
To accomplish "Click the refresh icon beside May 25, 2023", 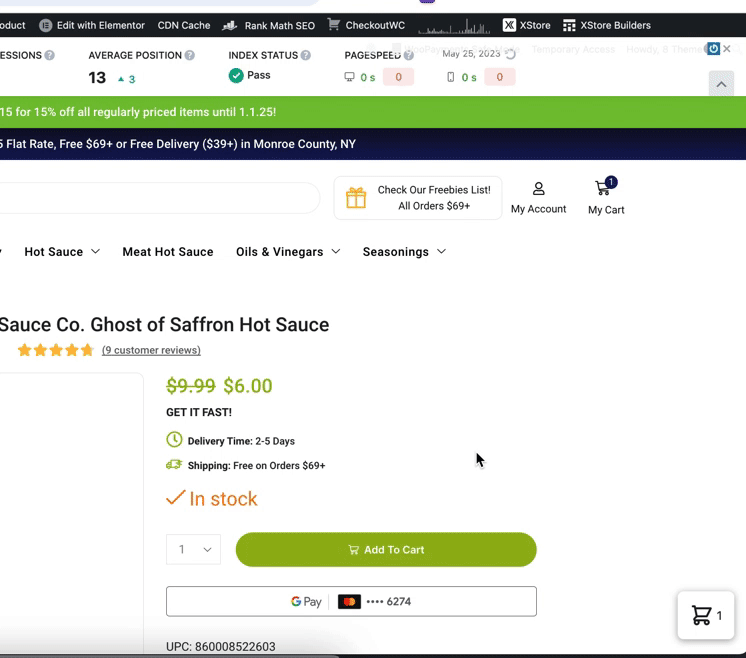I will pyautogui.click(x=510, y=54).
